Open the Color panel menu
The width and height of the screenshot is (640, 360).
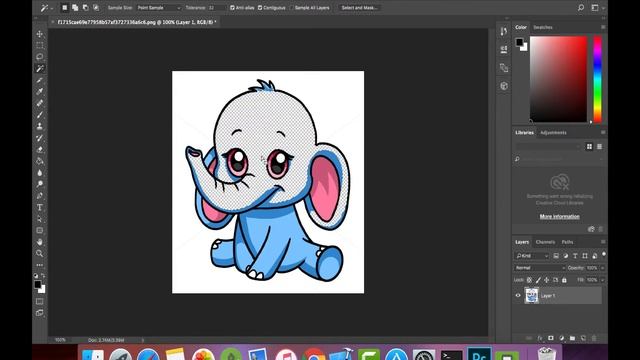point(603,27)
